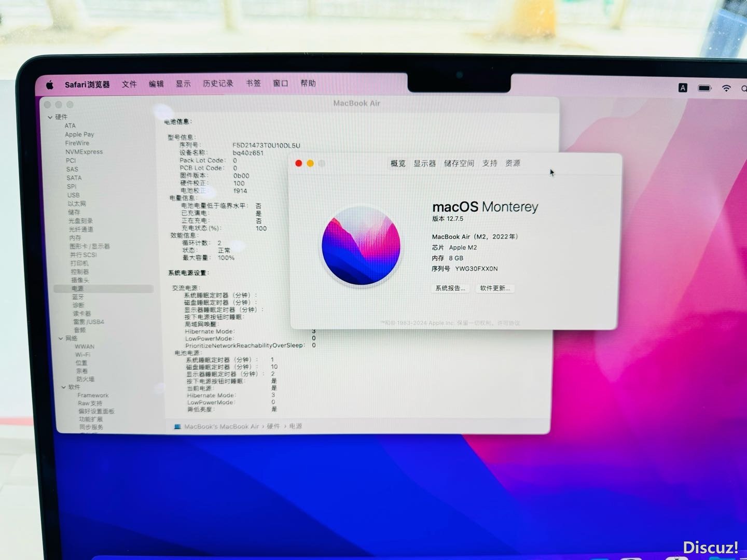The width and height of the screenshot is (747, 560).
Task: Open the Safari浏览器 menu
Action: click(87, 85)
